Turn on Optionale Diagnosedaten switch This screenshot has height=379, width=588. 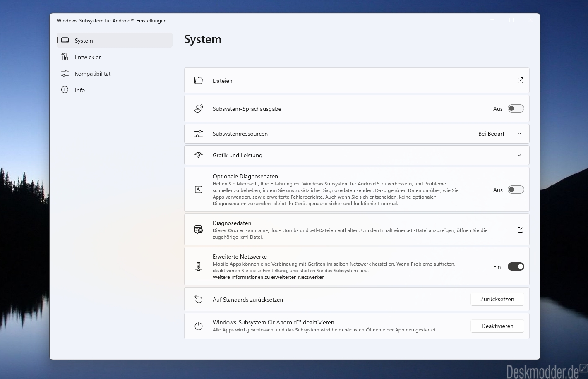tap(516, 190)
